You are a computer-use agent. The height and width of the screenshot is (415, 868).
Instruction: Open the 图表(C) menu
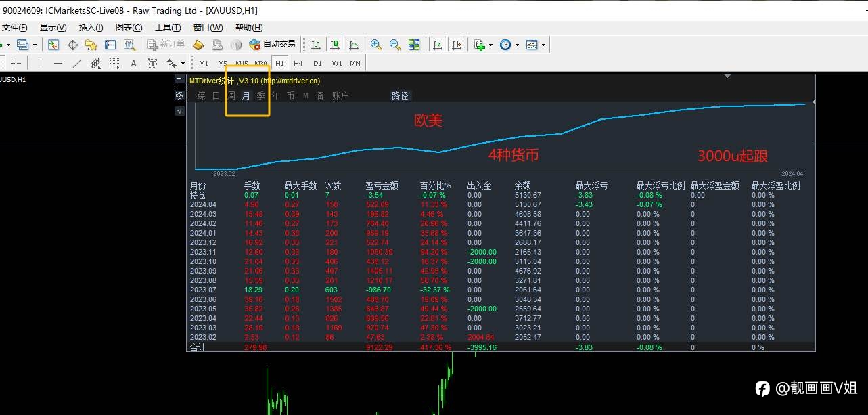tap(129, 28)
